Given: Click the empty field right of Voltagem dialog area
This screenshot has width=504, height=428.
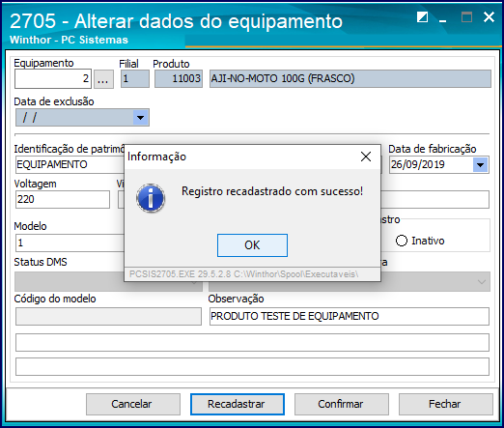Looking at the screenshot, I should coord(434,199).
